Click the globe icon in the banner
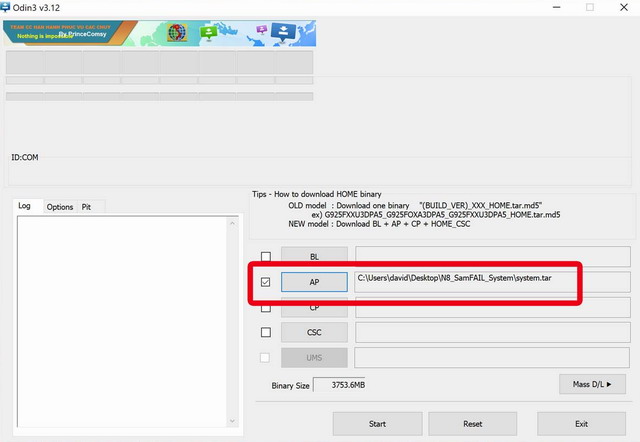640x442 pixels. (177, 33)
